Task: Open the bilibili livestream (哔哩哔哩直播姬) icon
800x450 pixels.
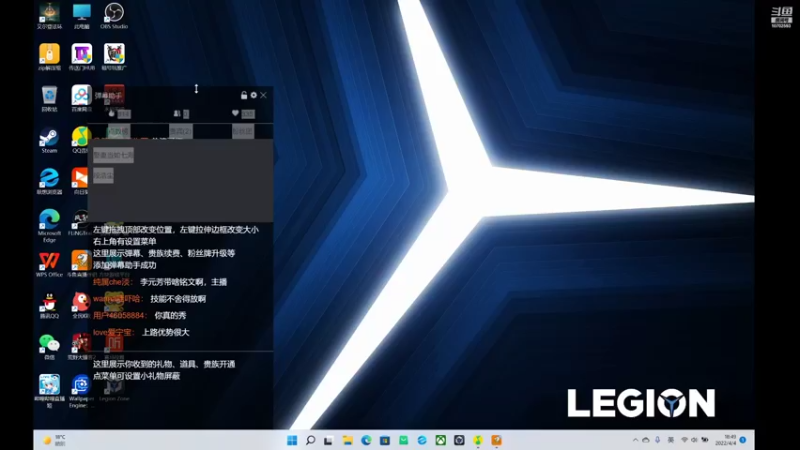Action: [x=49, y=390]
